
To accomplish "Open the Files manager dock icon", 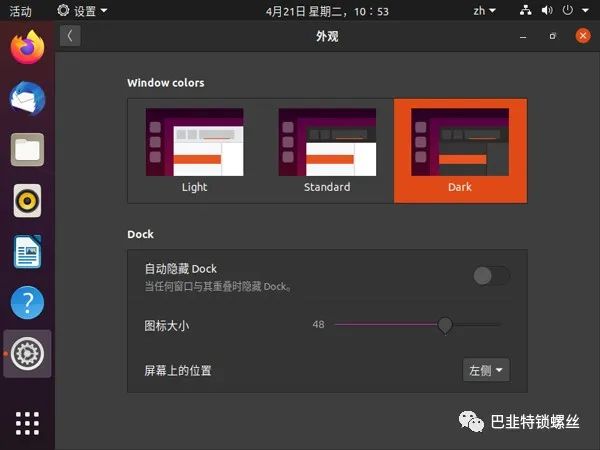I will (x=27, y=150).
